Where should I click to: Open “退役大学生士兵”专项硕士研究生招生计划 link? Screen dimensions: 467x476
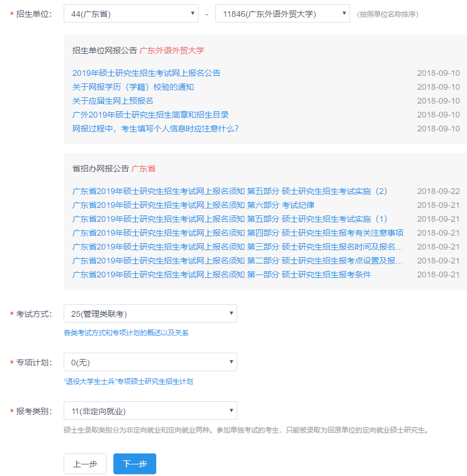[x=128, y=382]
